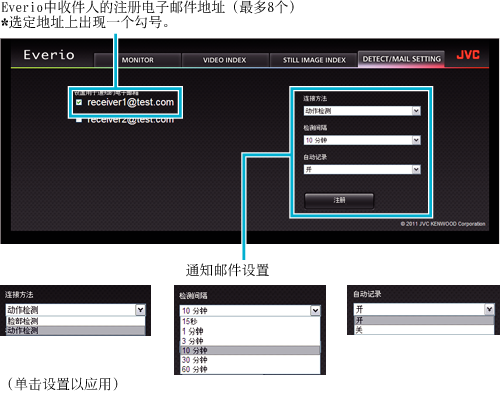500x394 pixels.
Task: Select 15秒 in interval list
Action: [250, 321]
